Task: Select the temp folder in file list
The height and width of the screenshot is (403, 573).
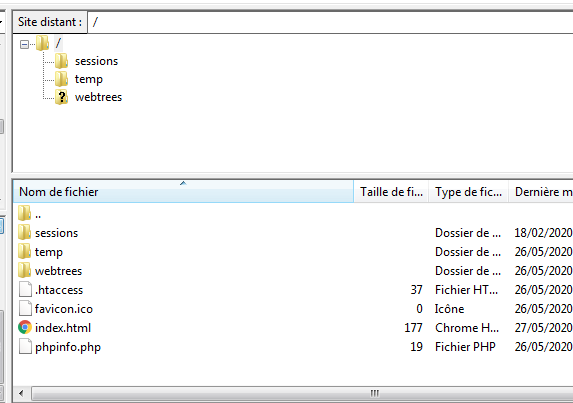Action: (x=293, y=252)
